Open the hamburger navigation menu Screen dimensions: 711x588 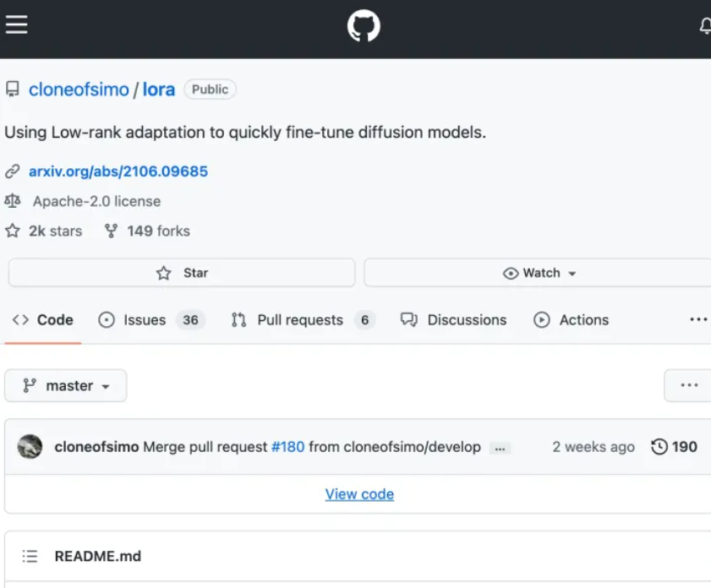pos(16,24)
